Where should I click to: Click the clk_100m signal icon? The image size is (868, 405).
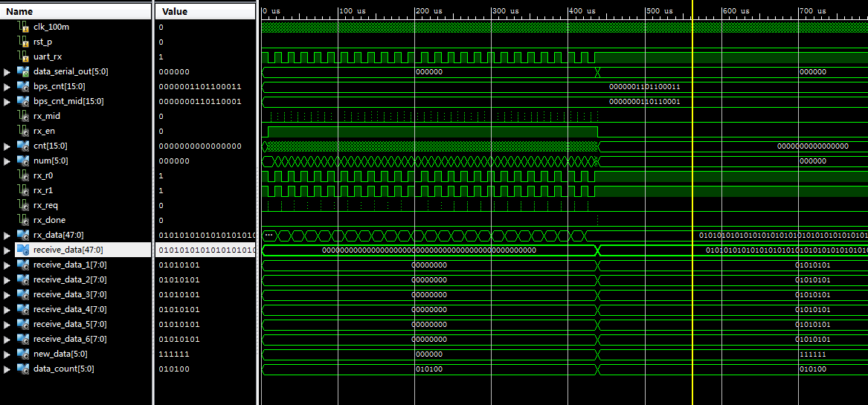[x=23, y=27]
